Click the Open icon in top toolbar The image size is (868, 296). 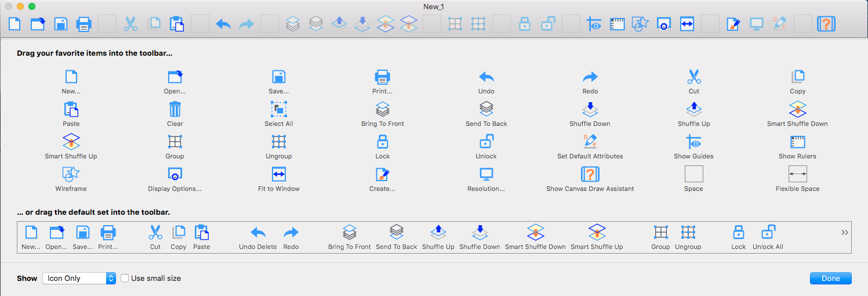(x=38, y=24)
